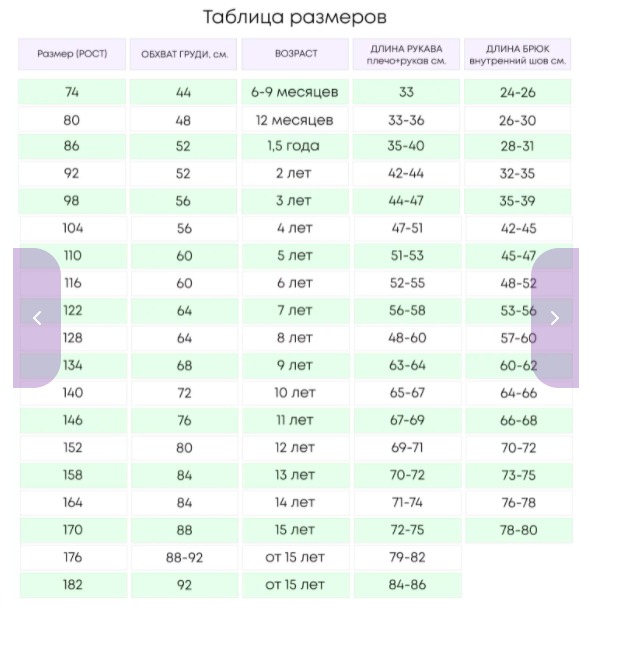Click the previous image left arrow
The width and height of the screenshot is (639, 650).
click(x=37, y=318)
